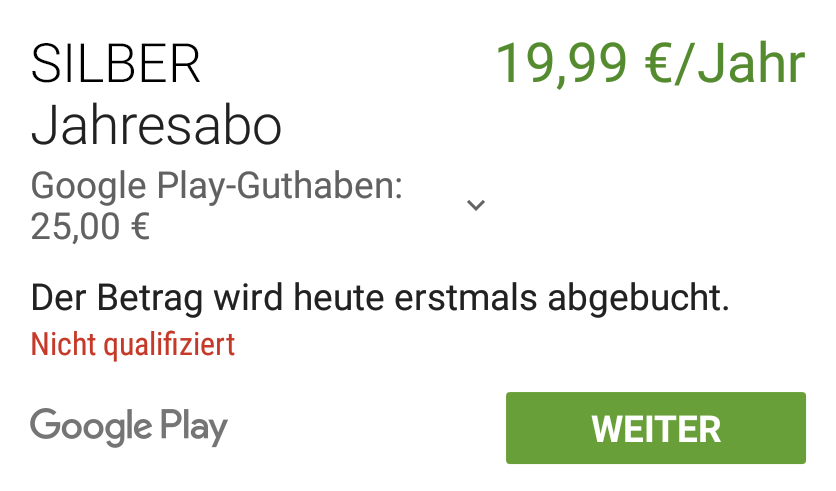Click the Jahresabo subscription text

(x=156, y=126)
